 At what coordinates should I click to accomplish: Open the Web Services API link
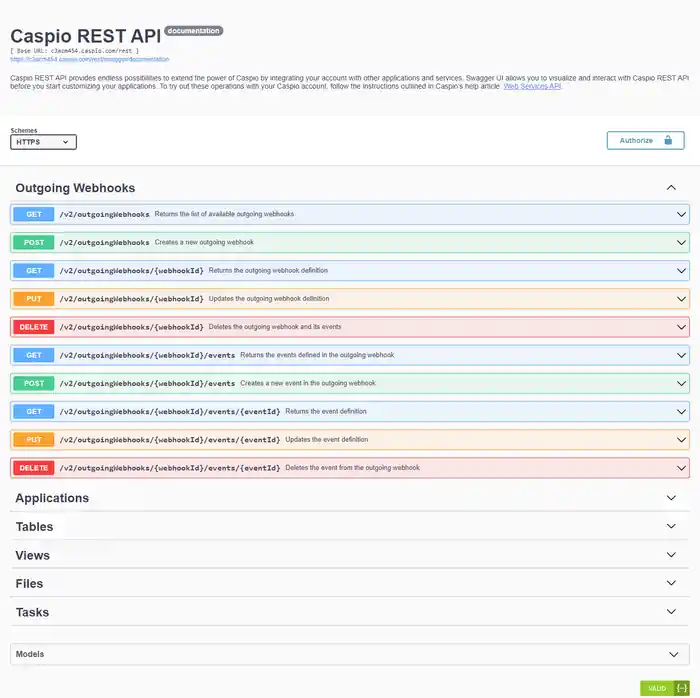tap(532, 86)
